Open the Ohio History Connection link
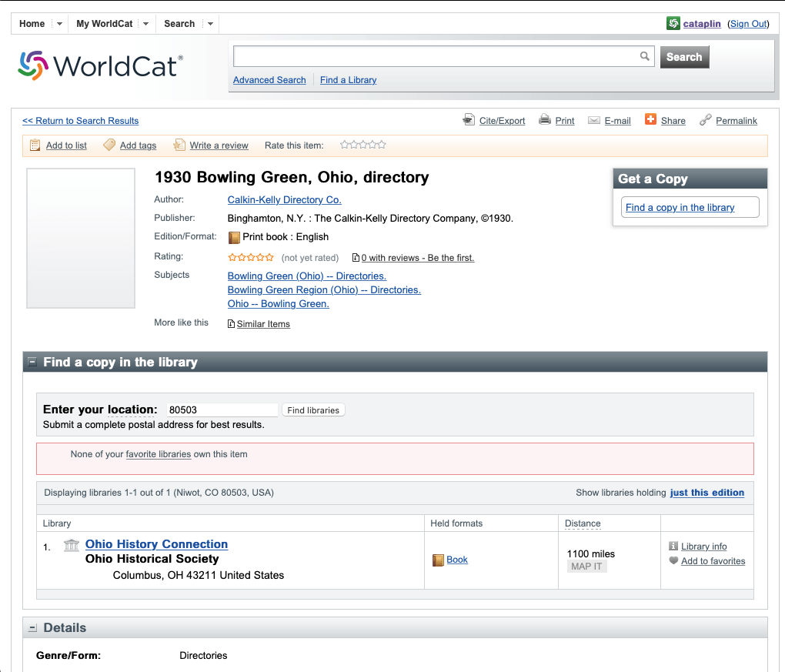Viewport: 785px width, 672px height. [156, 544]
